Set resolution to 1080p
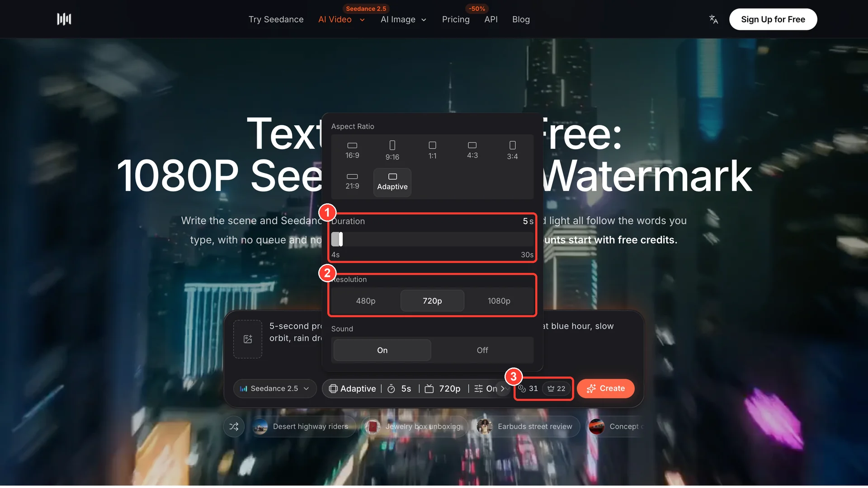The height and width of the screenshot is (488, 868). coord(499,301)
